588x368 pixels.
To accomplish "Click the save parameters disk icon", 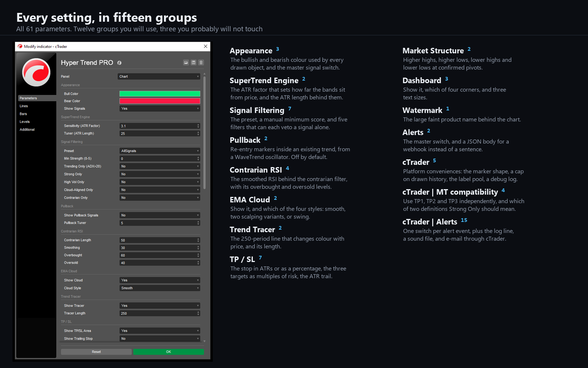I will pos(193,63).
